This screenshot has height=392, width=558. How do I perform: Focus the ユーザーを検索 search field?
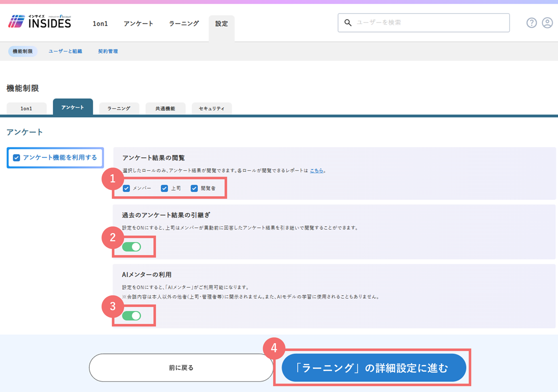coord(424,23)
